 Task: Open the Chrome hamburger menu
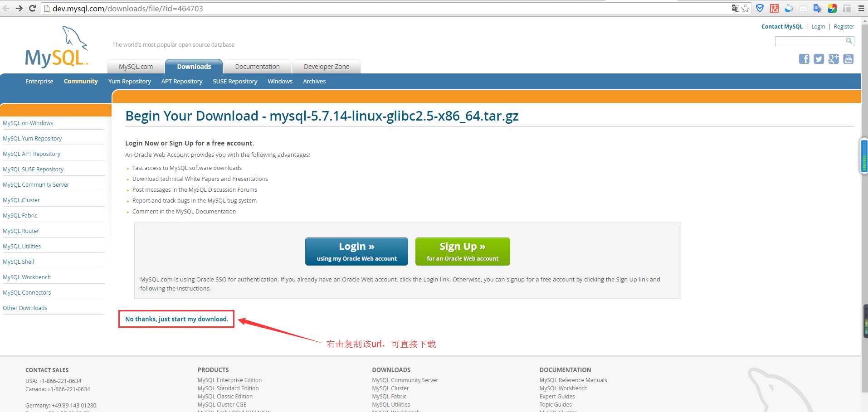861,8
